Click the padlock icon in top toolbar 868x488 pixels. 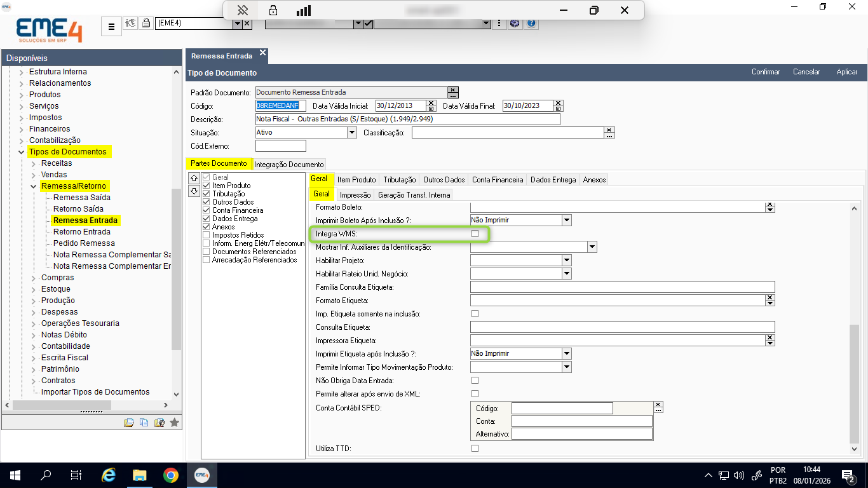146,24
